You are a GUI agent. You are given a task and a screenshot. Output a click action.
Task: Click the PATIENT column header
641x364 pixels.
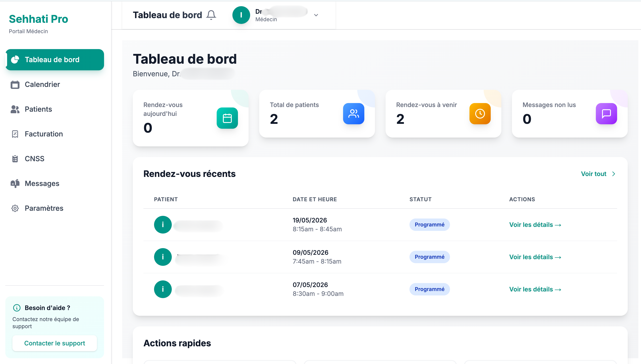166,199
